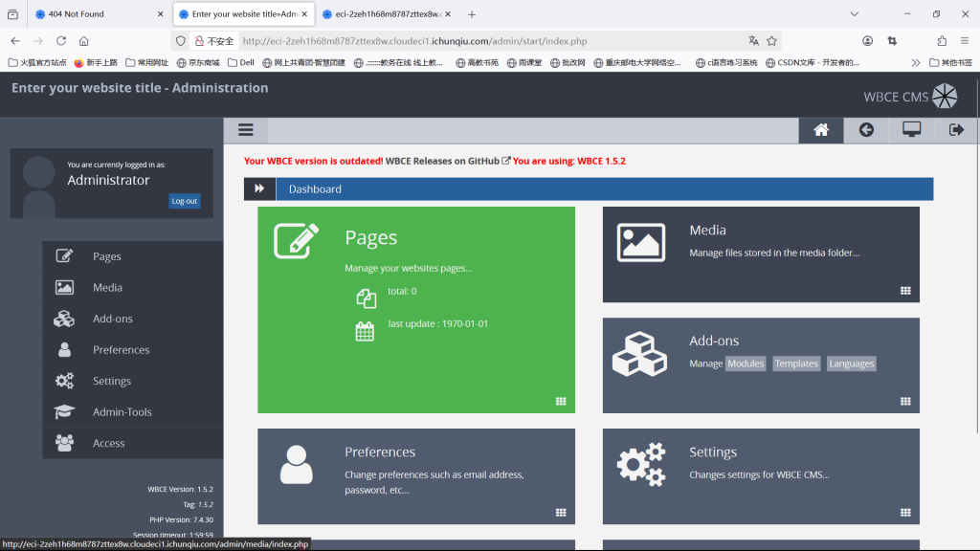Open a new browser tab
Screen dimensions: 980x551
[x=472, y=14]
